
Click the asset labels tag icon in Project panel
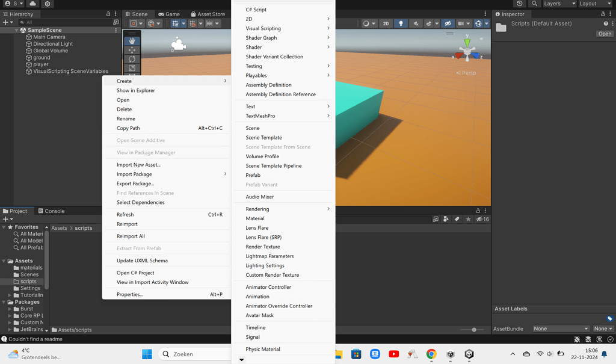pyautogui.click(x=456, y=219)
